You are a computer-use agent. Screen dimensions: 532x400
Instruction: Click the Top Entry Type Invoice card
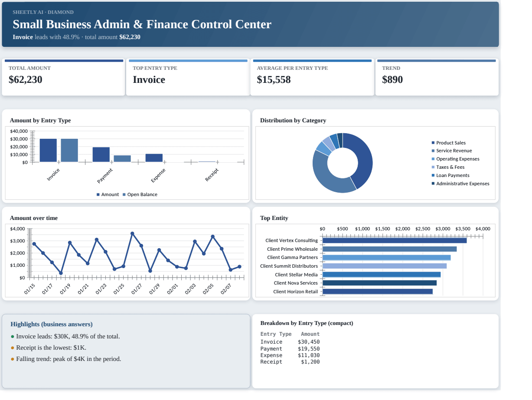188,77
